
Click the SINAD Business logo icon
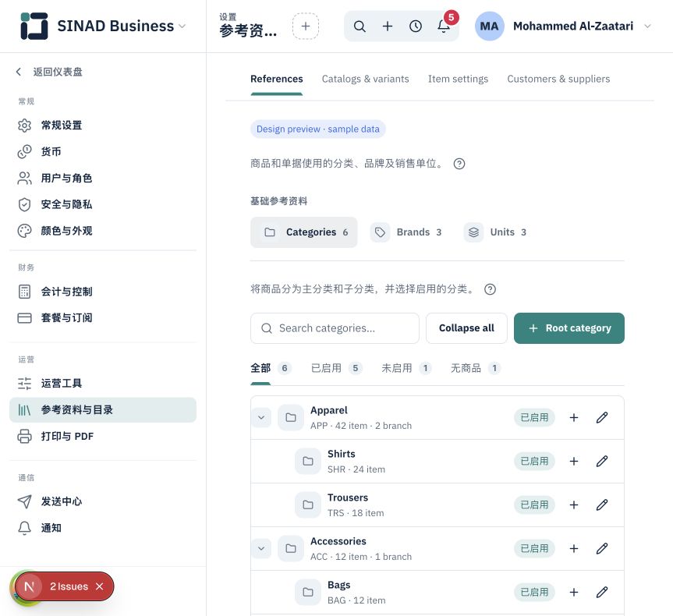tap(34, 27)
